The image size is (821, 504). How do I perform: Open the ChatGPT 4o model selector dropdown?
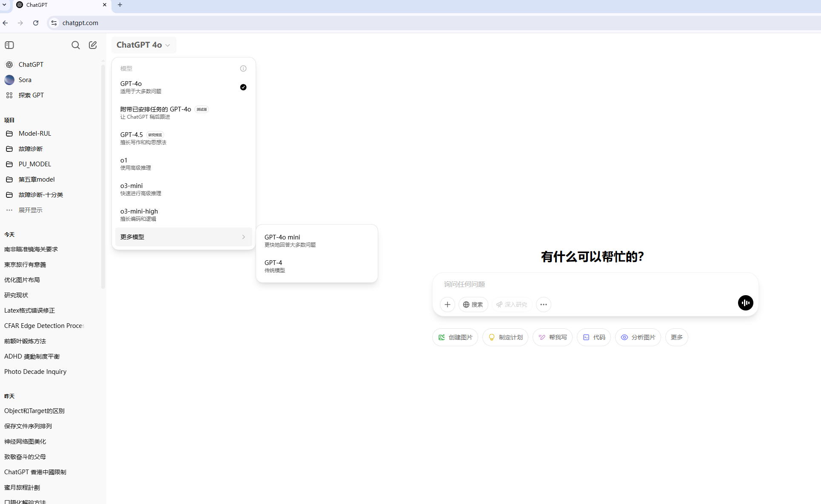(x=143, y=45)
